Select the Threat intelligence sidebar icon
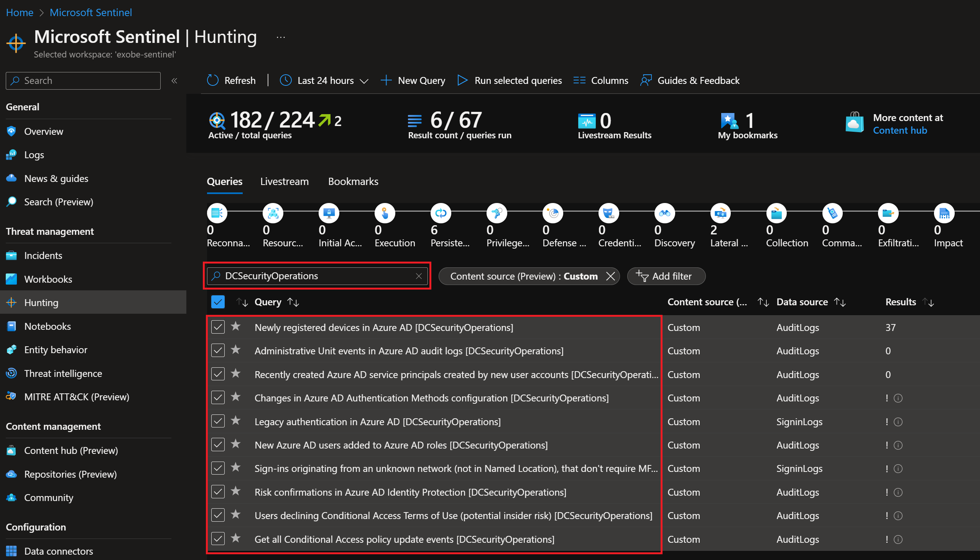This screenshot has height=560, width=980. point(12,373)
